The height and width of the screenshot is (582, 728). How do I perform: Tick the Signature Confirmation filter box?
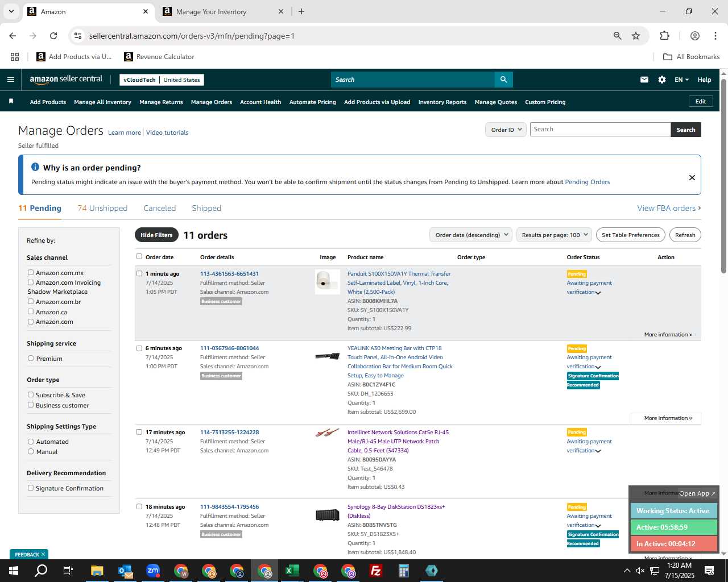[31, 488]
